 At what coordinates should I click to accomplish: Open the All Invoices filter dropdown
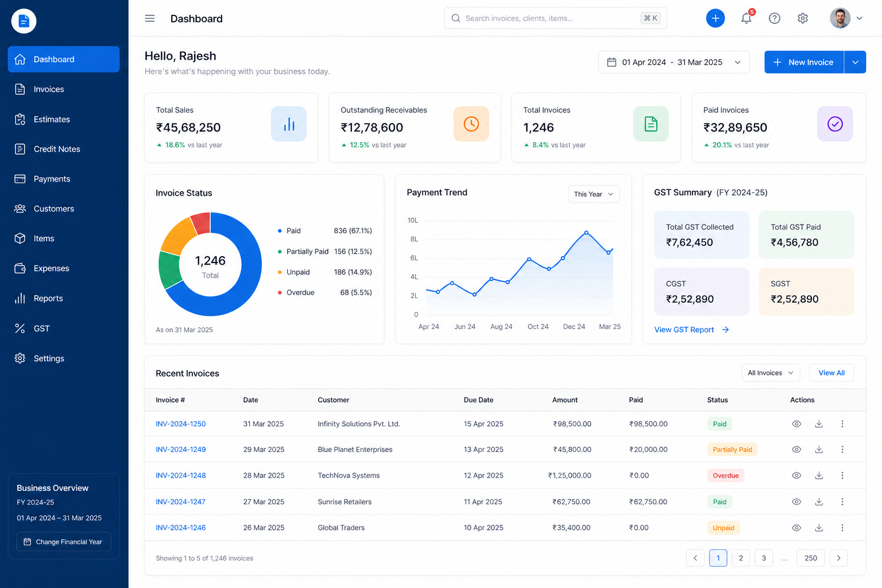point(771,373)
